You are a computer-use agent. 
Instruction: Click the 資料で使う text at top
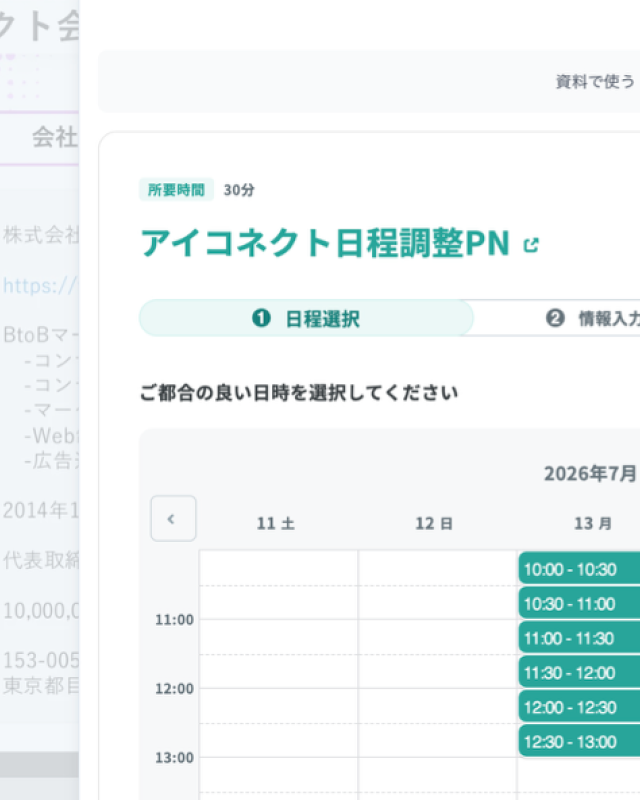coord(595,82)
